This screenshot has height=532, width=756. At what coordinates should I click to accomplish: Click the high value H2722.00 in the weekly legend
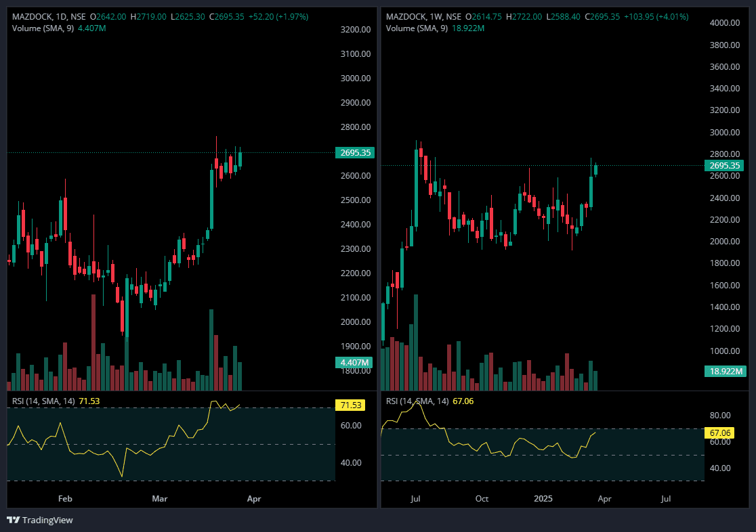(524, 17)
